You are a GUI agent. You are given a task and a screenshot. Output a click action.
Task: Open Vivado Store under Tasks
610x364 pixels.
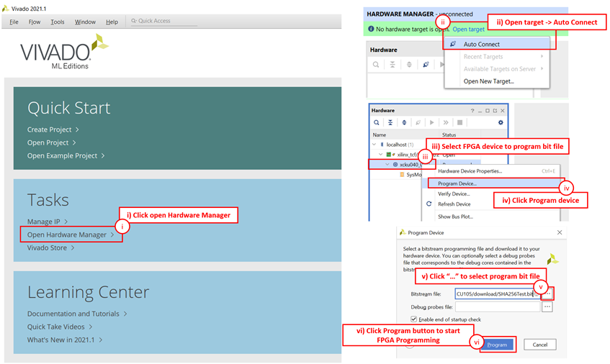tap(50, 247)
